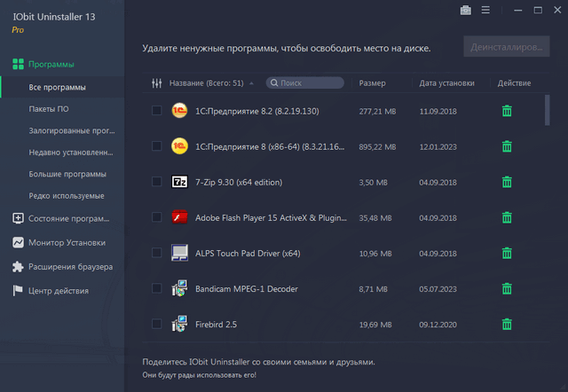Screen dimensions: 568x392
Task: Sort list by Название column arrow
Action: pyautogui.click(x=251, y=83)
